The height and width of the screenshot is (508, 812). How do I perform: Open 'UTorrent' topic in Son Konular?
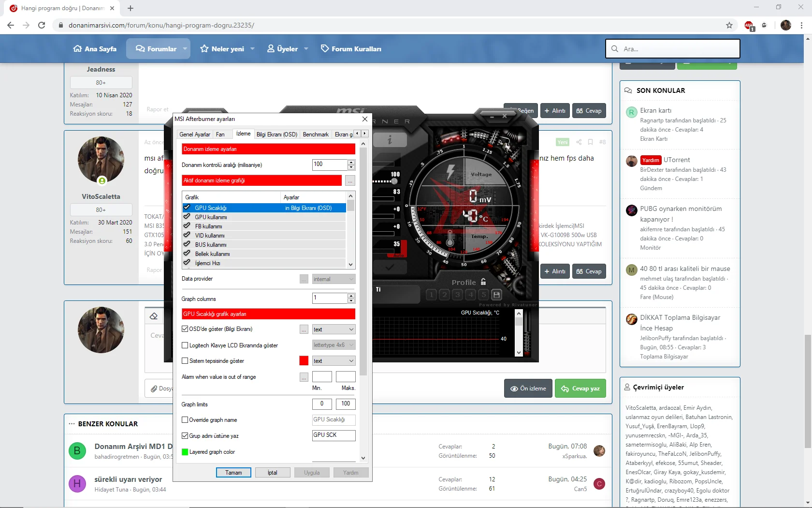pyautogui.click(x=677, y=160)
